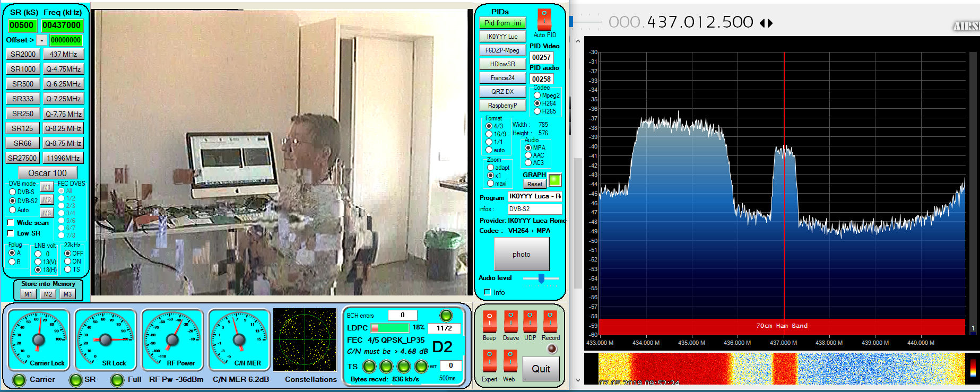
Task: Check the Low SR option
Action: (x=11, y=233)
